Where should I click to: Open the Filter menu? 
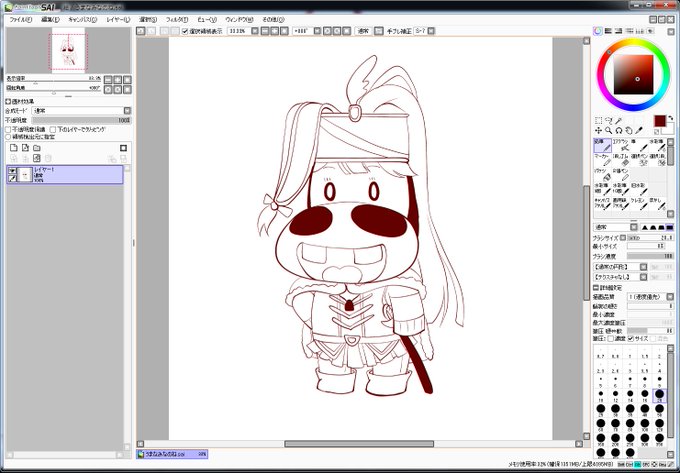[177, 20]
